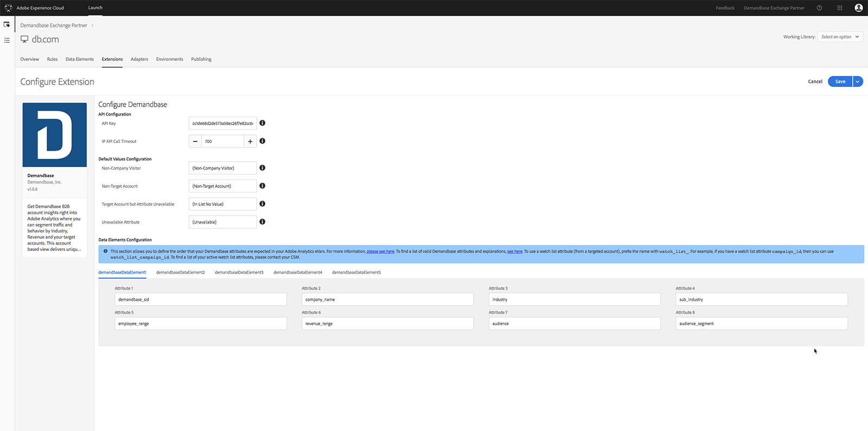Select the demandbaseDataElement1 tab

click(122, 272)
